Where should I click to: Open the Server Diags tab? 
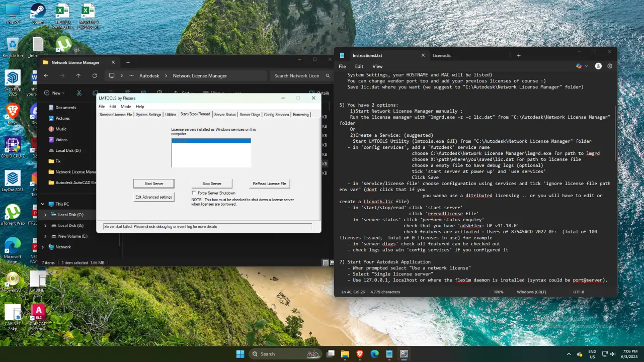point(250,115)
